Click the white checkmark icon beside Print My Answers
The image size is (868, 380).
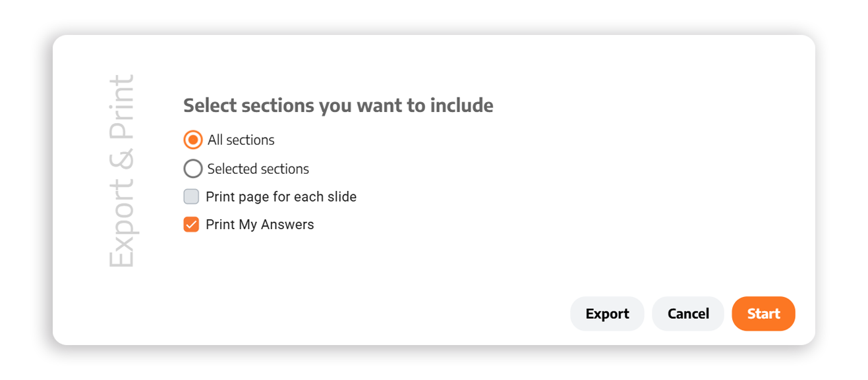pos(191,225)
